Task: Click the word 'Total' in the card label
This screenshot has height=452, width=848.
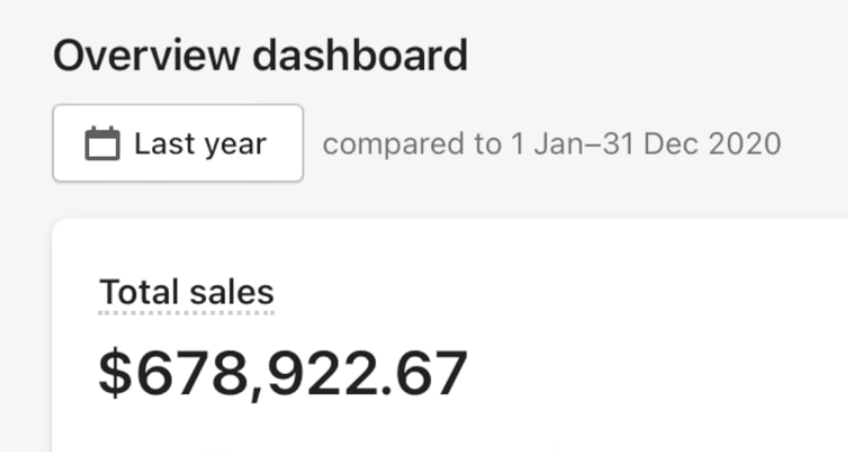Action: 140,293
